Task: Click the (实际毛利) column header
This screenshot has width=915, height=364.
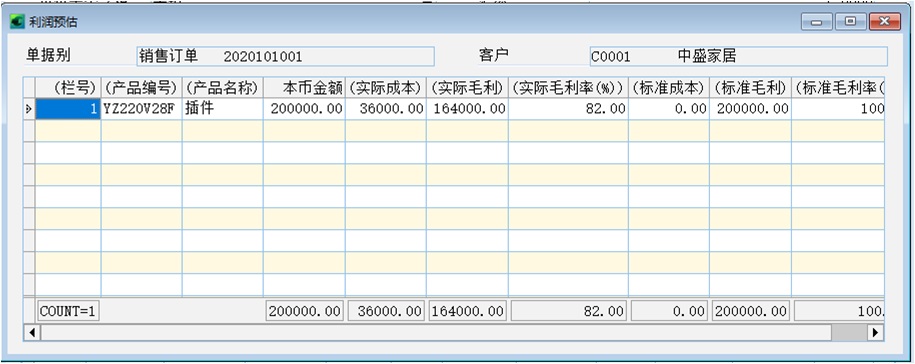Action: (467, 88)
